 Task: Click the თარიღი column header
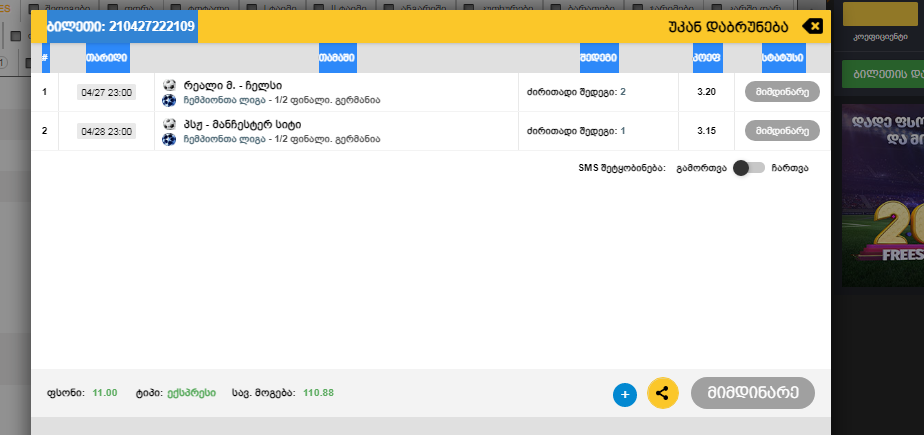(x=107, y=58)
